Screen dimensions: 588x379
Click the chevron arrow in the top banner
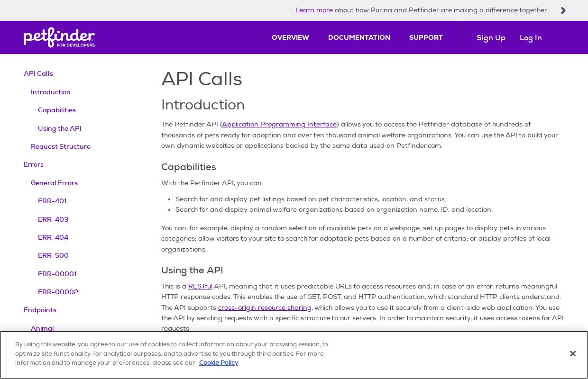click(x=563, y=10)
